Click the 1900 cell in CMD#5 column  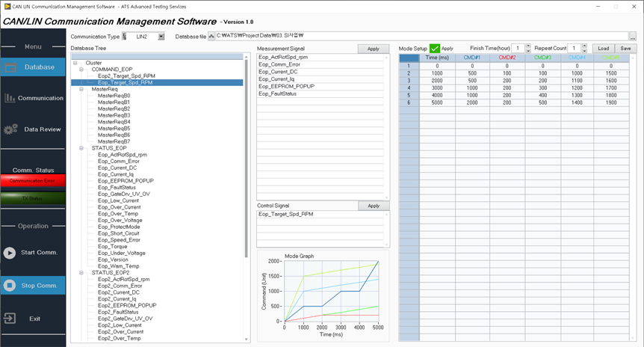click(611, 102)
